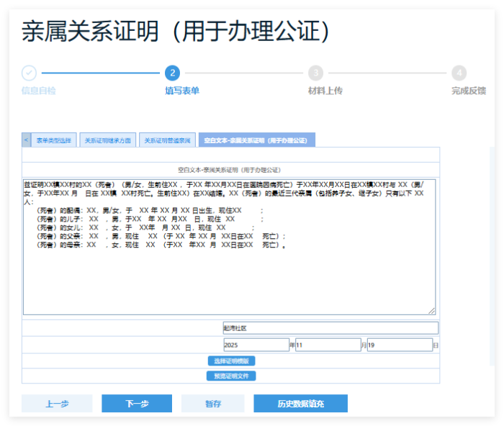504x426 pixels.
Task: Click the textarea resize handle corner
Action: click(432, 311)
